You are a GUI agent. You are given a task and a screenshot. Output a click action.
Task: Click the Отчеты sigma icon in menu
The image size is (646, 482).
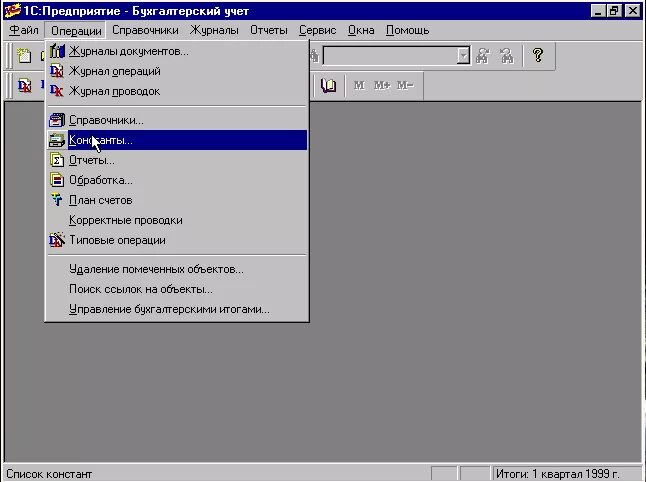[x=57, y=160]
